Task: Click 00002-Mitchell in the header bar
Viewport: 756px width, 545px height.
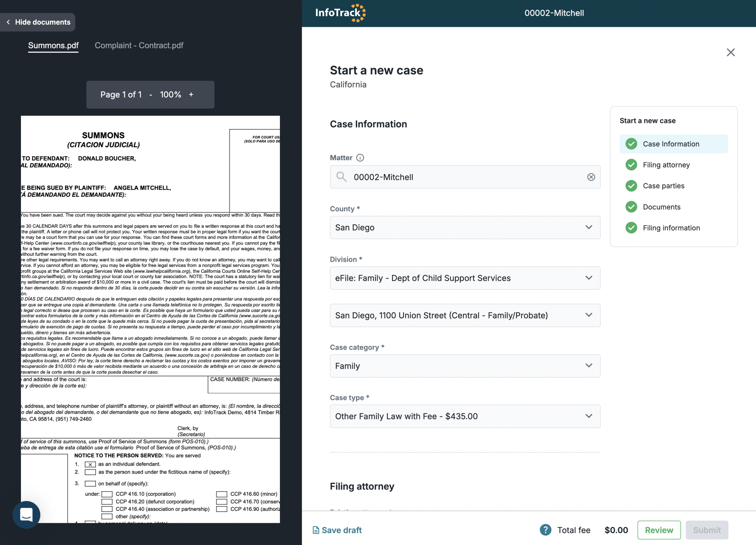Action: click(x=554, y=13)
